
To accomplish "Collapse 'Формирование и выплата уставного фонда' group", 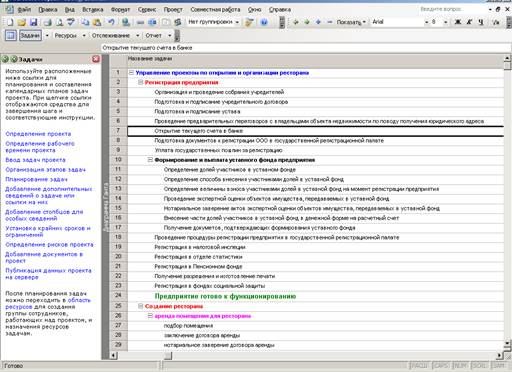I will point(150,160).
